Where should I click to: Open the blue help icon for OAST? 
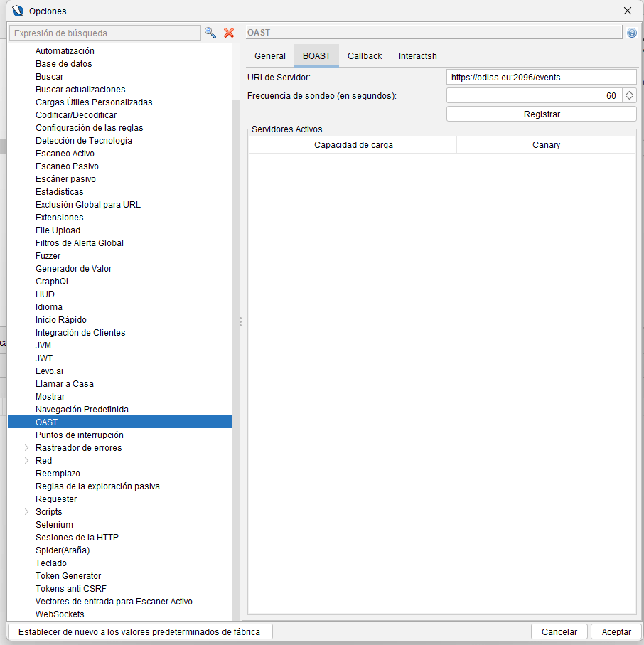pyautogui.click(x=632, y=33)
